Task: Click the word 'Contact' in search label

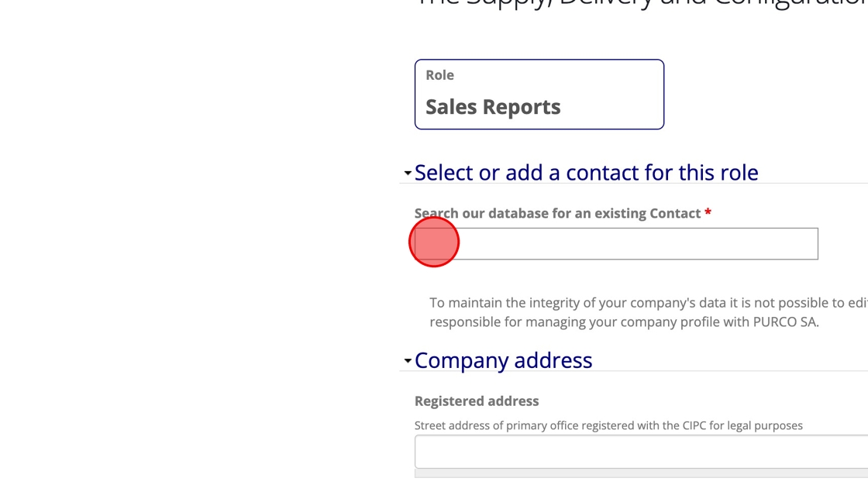Action: coord(675,214)
